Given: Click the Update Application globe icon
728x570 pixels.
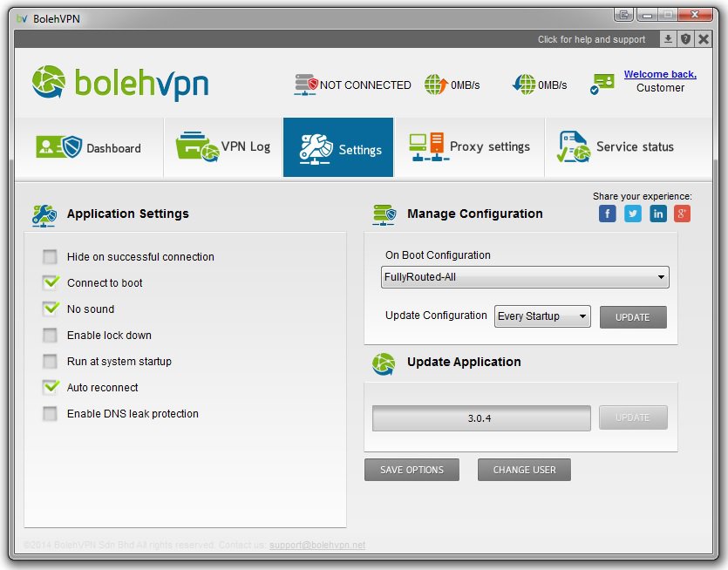Looking at the screenshot, I should (384, 364).
